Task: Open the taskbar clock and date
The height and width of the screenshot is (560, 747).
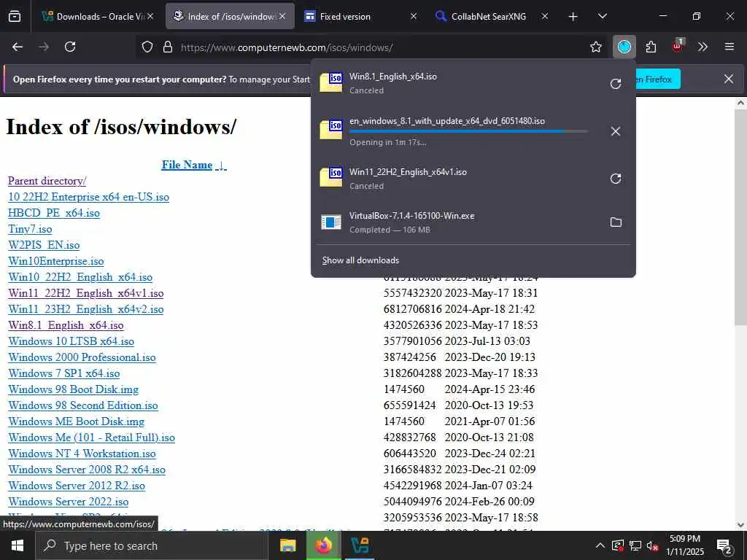Action: point(684,545)
